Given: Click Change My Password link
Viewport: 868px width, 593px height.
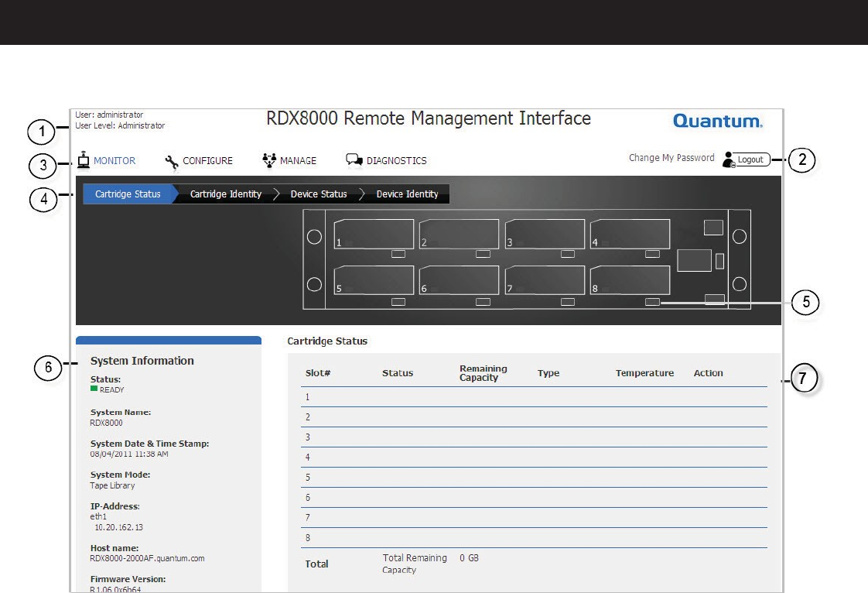Looking at the screenshot, I should [672, 158].
